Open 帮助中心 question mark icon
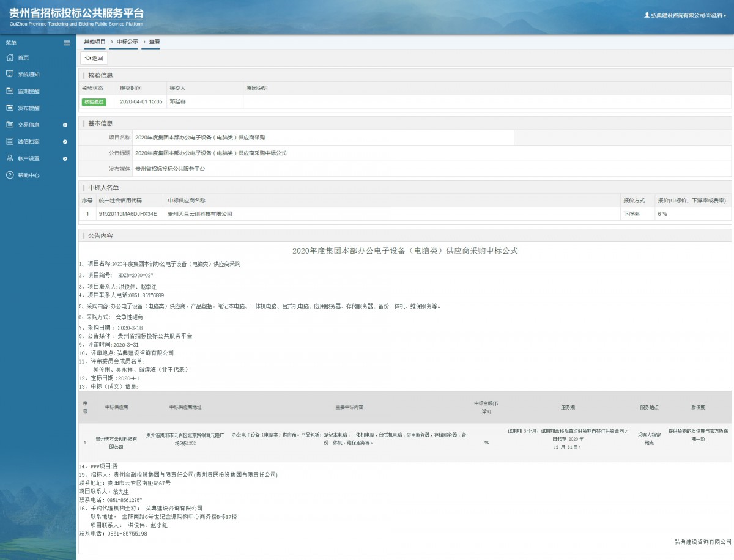 [x=9, y=175]
